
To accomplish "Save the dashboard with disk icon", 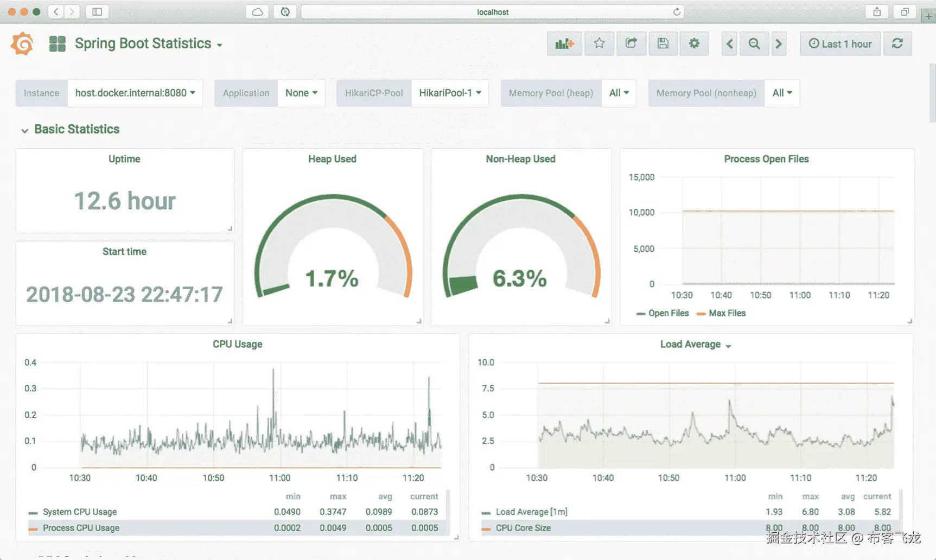I will pyautogui.click(x=663, y=43).
